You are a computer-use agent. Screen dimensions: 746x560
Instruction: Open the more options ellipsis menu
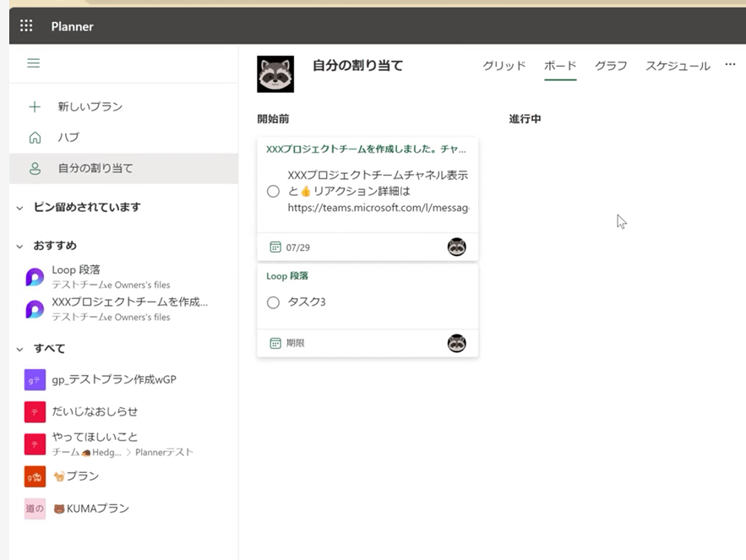click(x=730, y=64)
